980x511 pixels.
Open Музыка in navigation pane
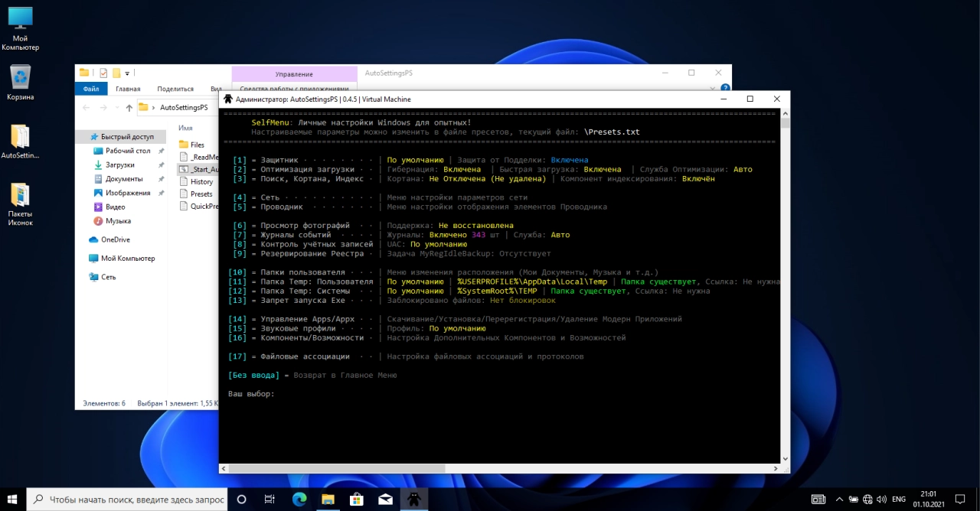tap(118, 220)
